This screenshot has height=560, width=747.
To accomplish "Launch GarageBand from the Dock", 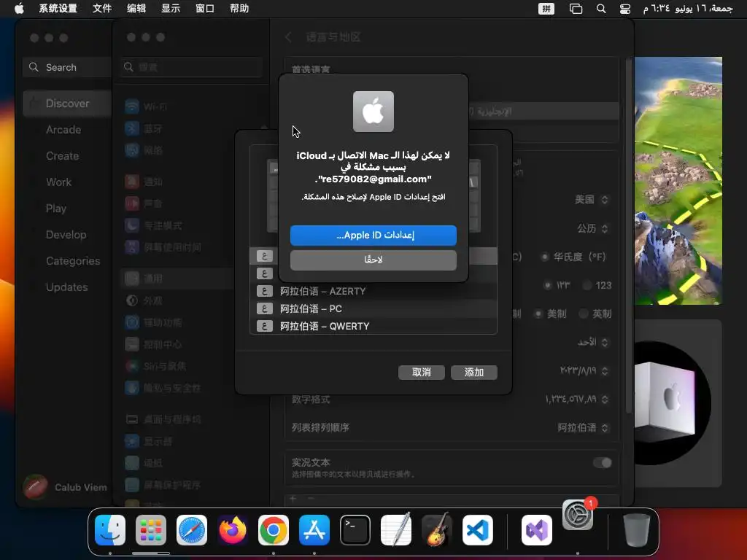I will click(437, 530).
